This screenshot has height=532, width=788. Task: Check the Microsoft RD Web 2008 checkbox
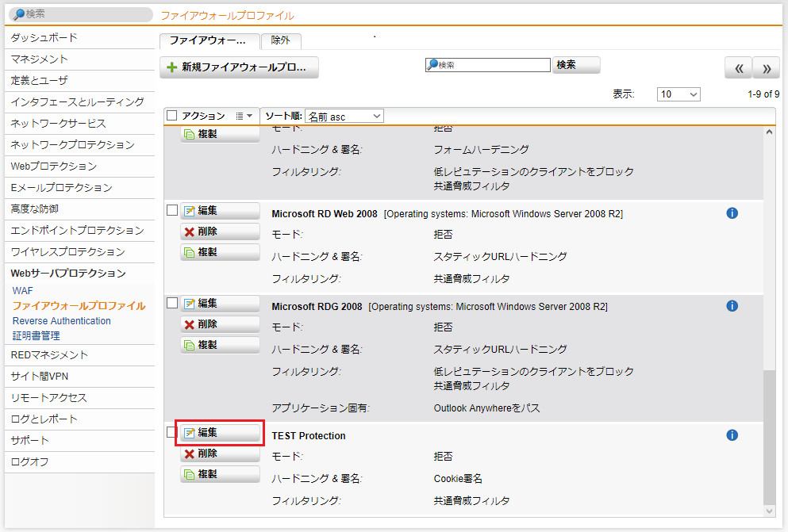coord(172,210)
